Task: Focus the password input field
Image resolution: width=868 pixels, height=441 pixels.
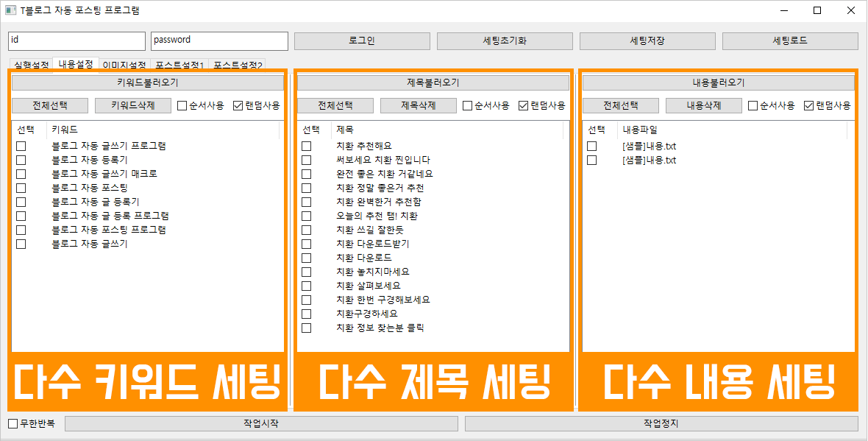Action: click(218, 40)
